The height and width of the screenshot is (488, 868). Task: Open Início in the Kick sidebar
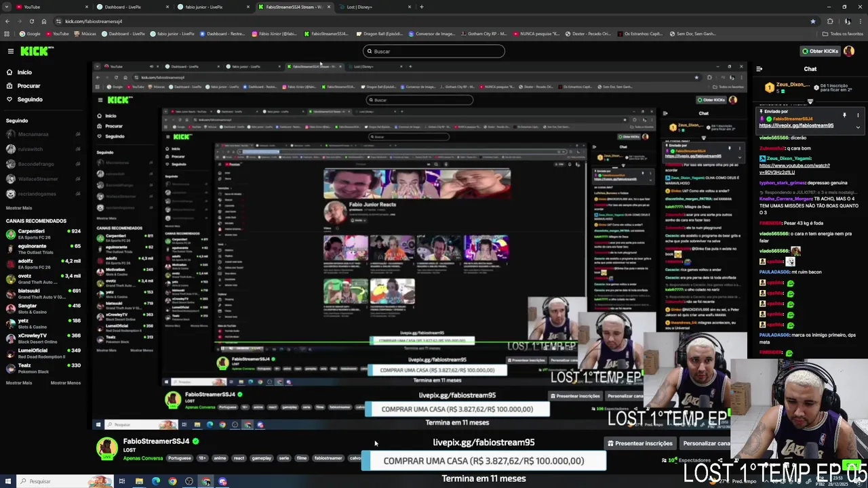(x=24, y=72)
